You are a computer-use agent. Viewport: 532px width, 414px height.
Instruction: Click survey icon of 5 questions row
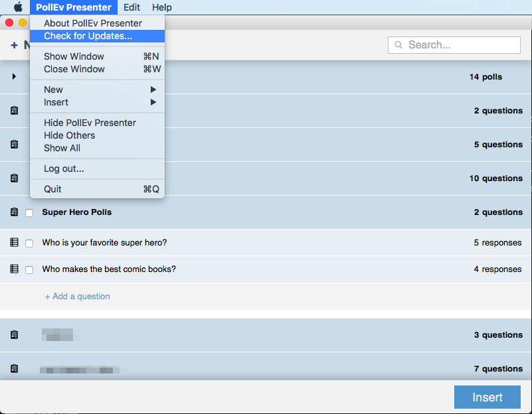pos(14,145)
